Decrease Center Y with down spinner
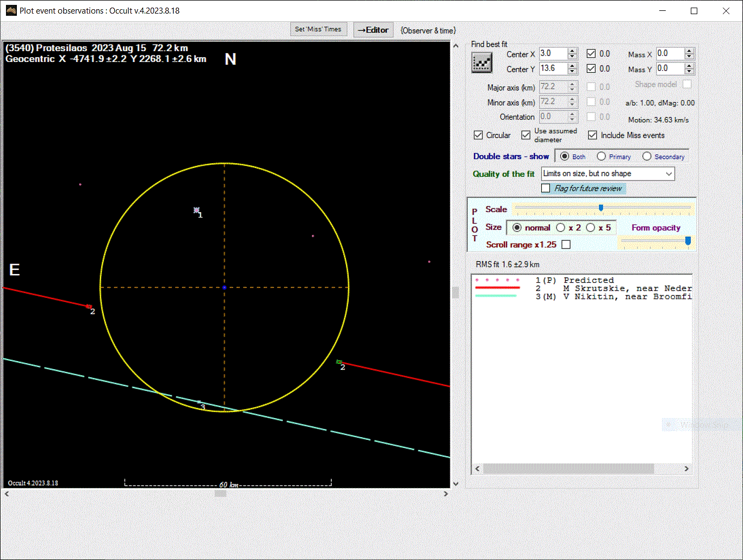This screenshot has height=560, width=743. tap(572, 71)
